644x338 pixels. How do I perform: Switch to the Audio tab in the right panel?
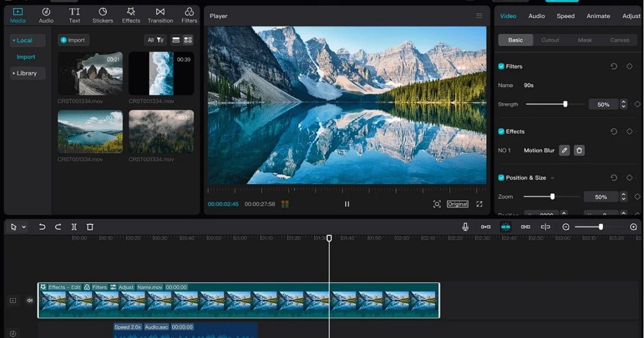pos(536,16)
